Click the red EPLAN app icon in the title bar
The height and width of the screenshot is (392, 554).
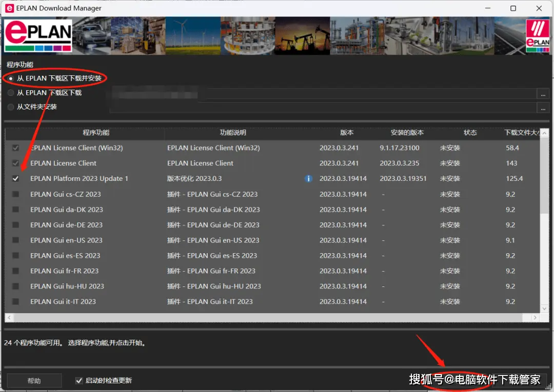9,8
